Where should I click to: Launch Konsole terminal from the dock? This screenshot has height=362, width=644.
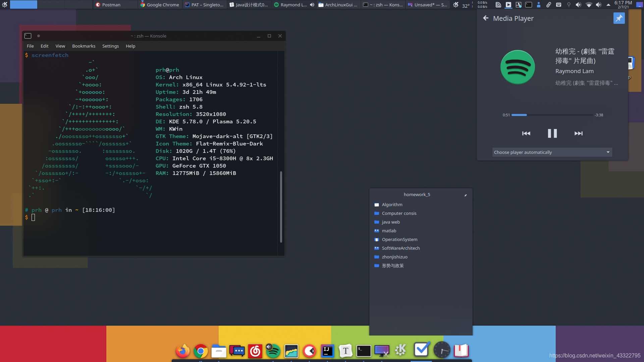[364, 351]
